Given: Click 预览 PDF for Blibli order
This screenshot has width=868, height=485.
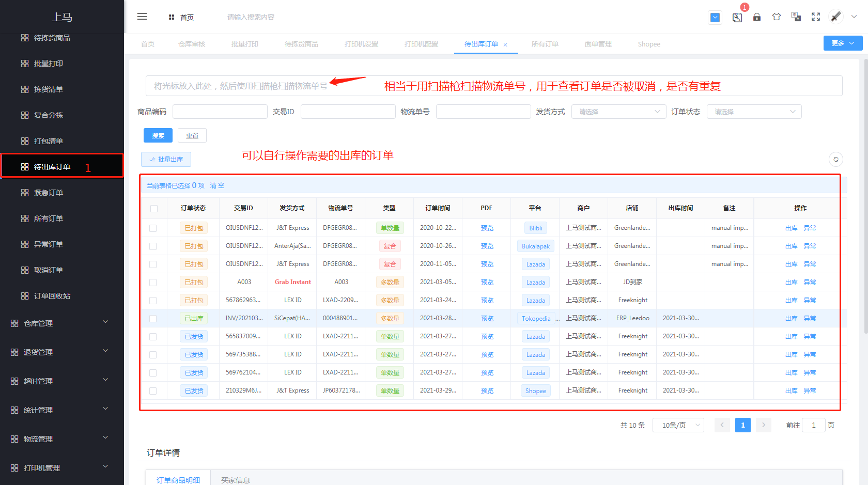Looking at the screenshot, I should [x=487, y=228].
